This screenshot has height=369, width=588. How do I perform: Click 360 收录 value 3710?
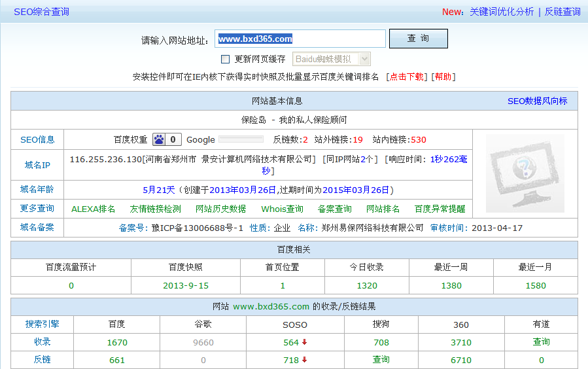tap(461, 342)
